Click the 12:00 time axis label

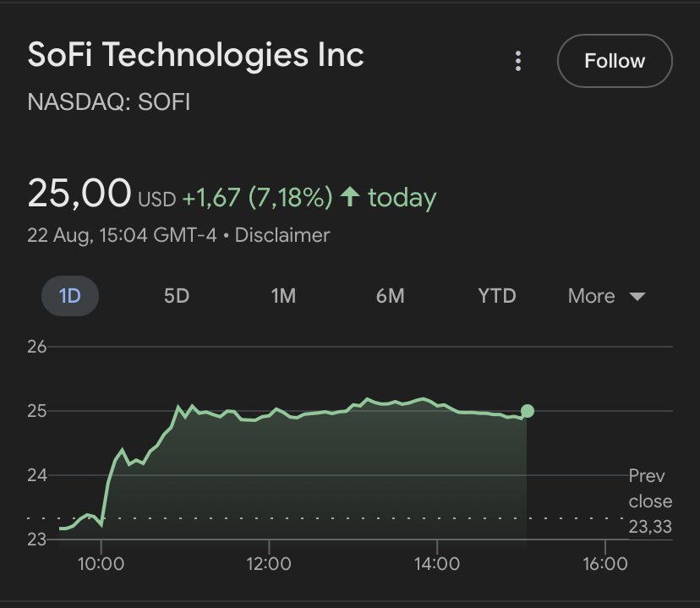(x=269, y=563)
